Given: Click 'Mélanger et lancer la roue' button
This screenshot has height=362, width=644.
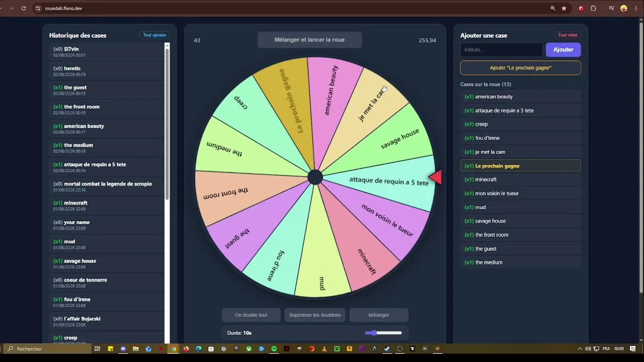Looking at the screenshot, I should [309, 40].
